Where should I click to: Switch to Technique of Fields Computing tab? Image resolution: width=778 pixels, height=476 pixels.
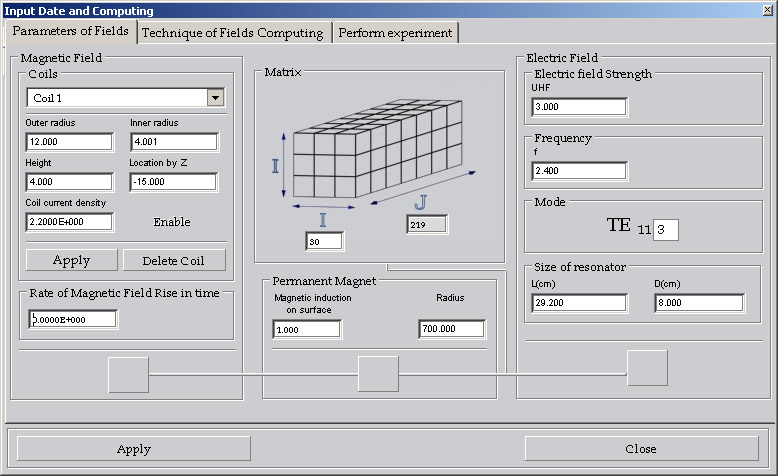coord(232,33)
